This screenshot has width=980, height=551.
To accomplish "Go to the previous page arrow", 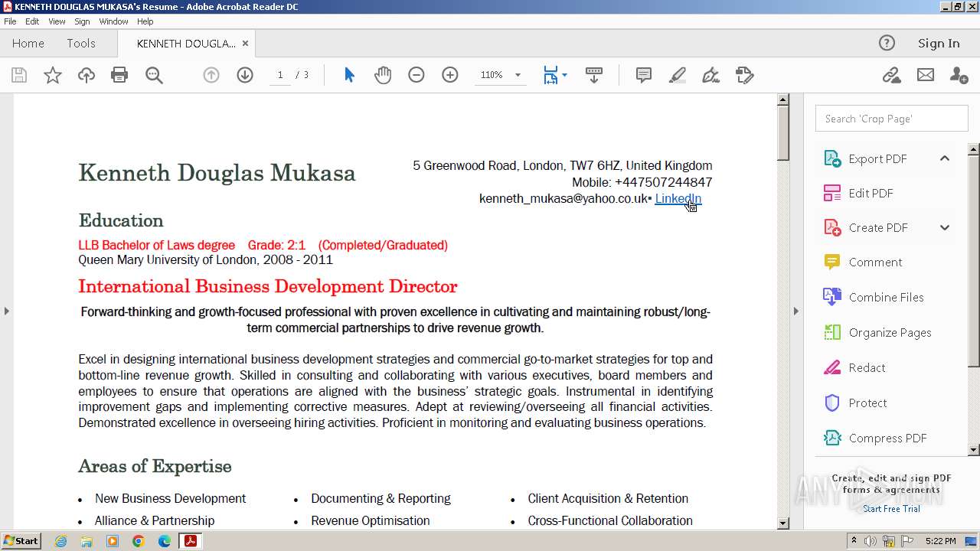I will point(211,75).
